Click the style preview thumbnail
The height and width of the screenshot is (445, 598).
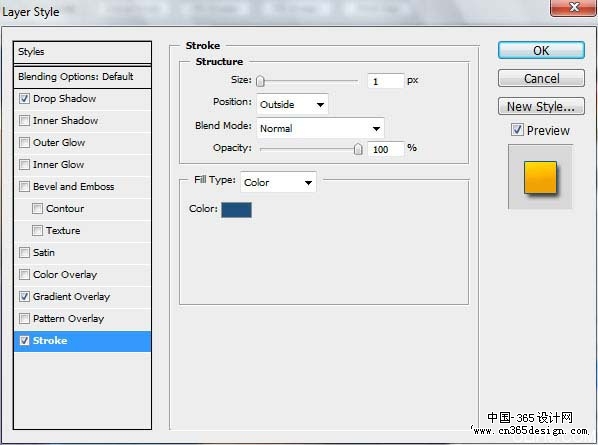tap(540, 177)
